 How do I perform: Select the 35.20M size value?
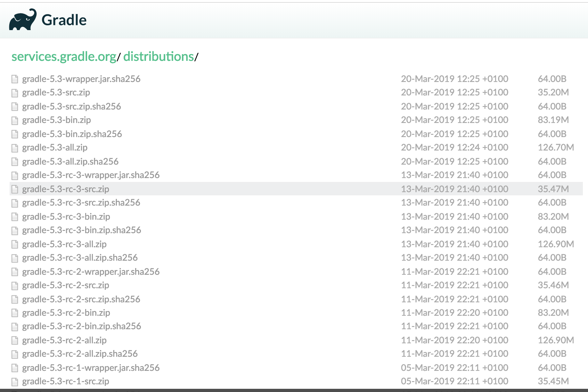(x=553, y=93)
